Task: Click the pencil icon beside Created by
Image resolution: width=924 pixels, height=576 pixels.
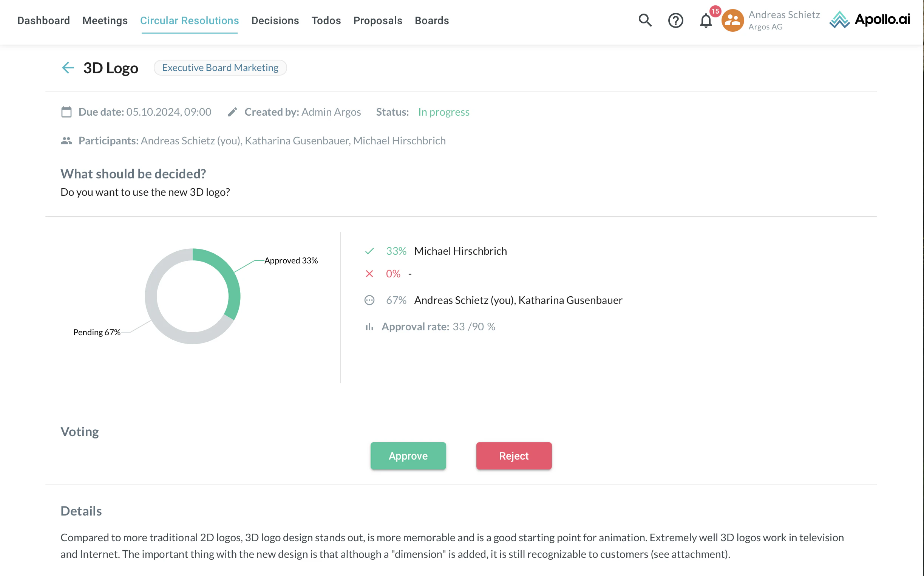Action: click(233, 111)
